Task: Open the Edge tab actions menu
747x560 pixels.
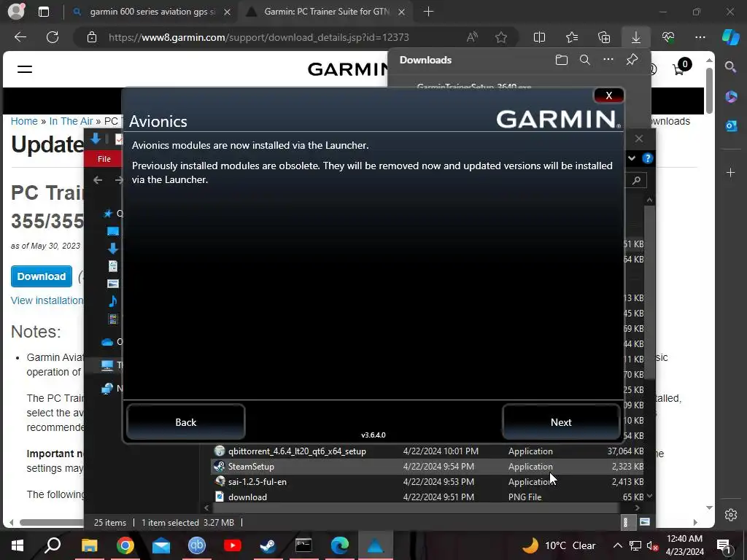Action: (43, 12)
